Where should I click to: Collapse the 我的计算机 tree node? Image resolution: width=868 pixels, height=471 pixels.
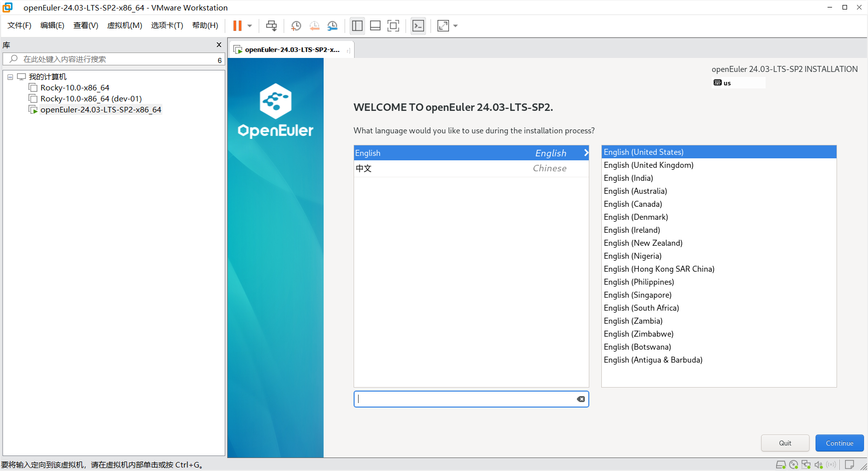(10, 77)
